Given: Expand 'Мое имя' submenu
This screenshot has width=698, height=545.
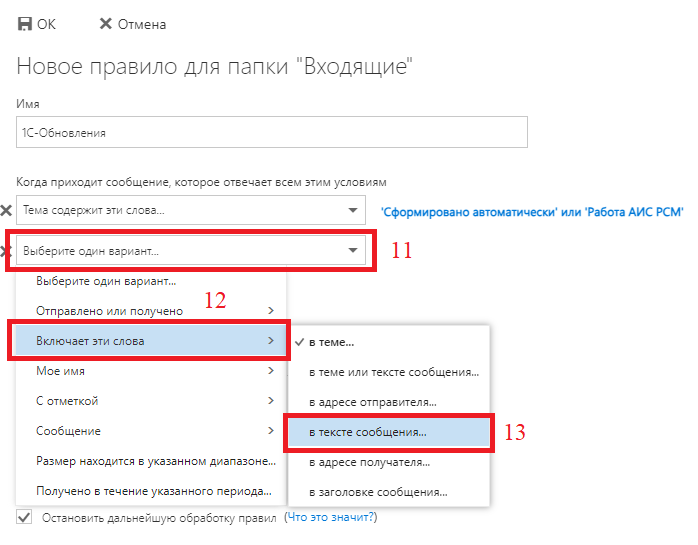Looking at the screenshot, I should click(150, 371).
